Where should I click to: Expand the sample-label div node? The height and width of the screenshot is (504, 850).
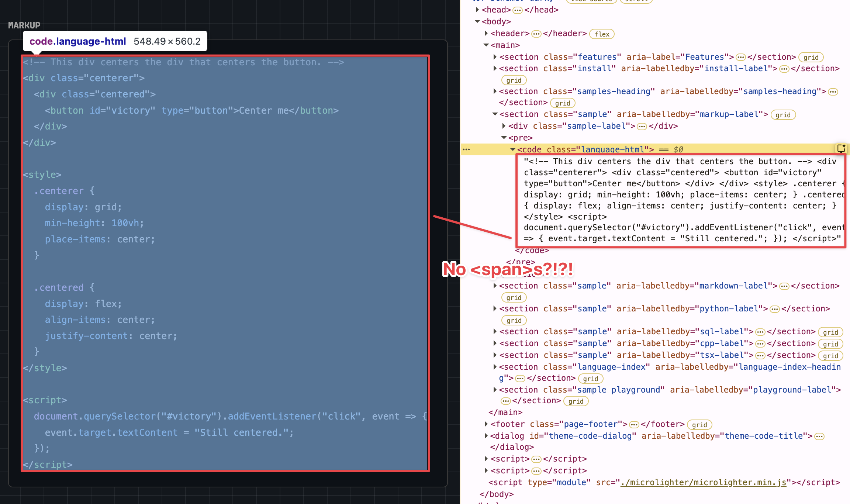[x=504, y=126]
